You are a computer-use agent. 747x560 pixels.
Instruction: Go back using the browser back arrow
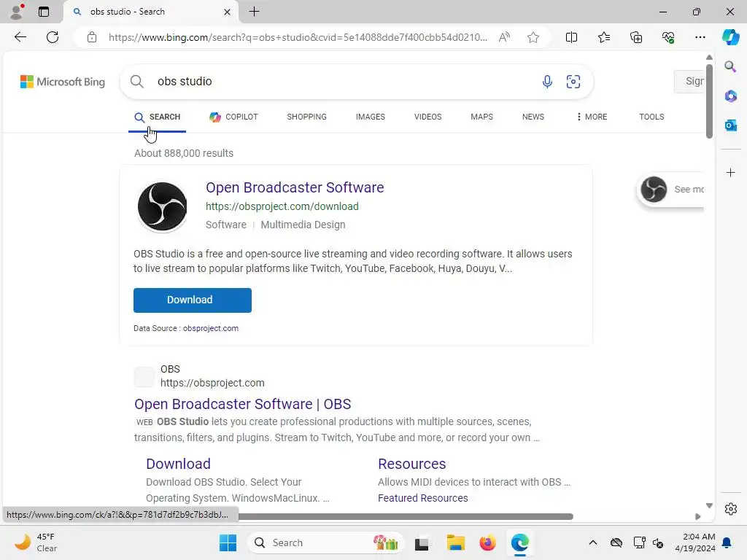[x=20, y=37]
